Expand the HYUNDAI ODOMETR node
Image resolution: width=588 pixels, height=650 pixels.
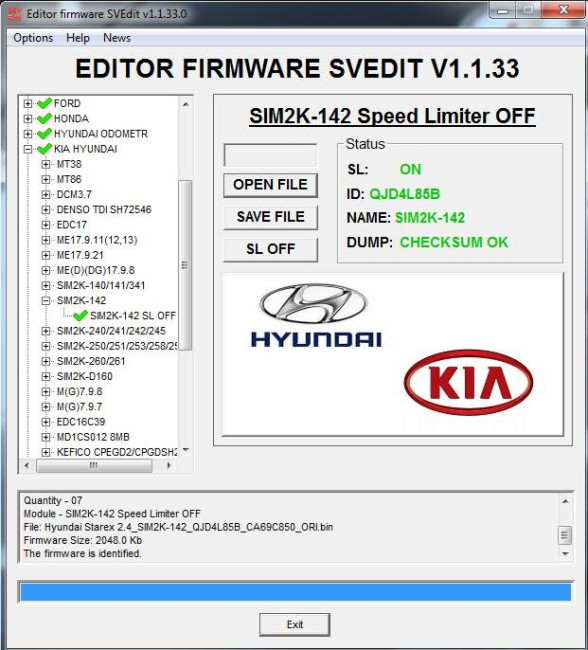pyautogui.click(x=28, y=134)
